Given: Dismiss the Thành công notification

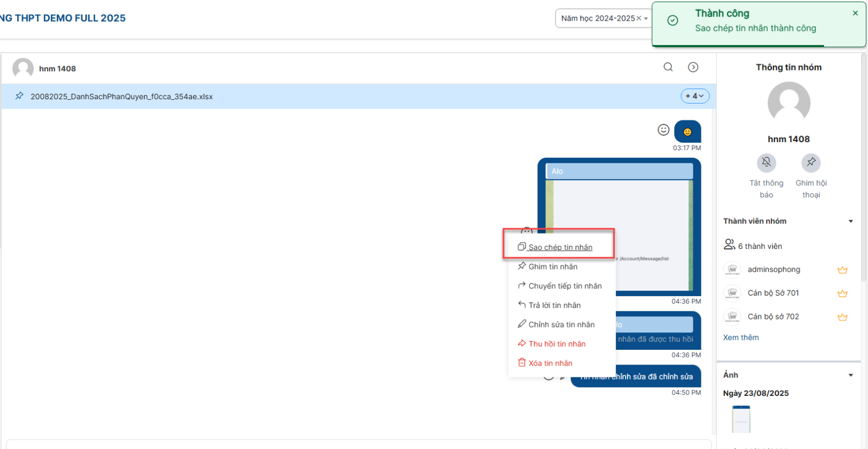Looking at the screenshot, I should [x=855, y=13].
